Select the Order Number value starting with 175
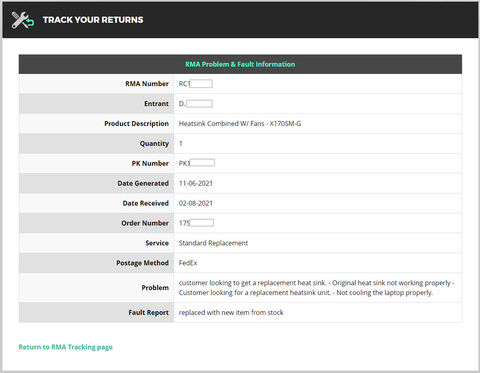 pos(196,223)
